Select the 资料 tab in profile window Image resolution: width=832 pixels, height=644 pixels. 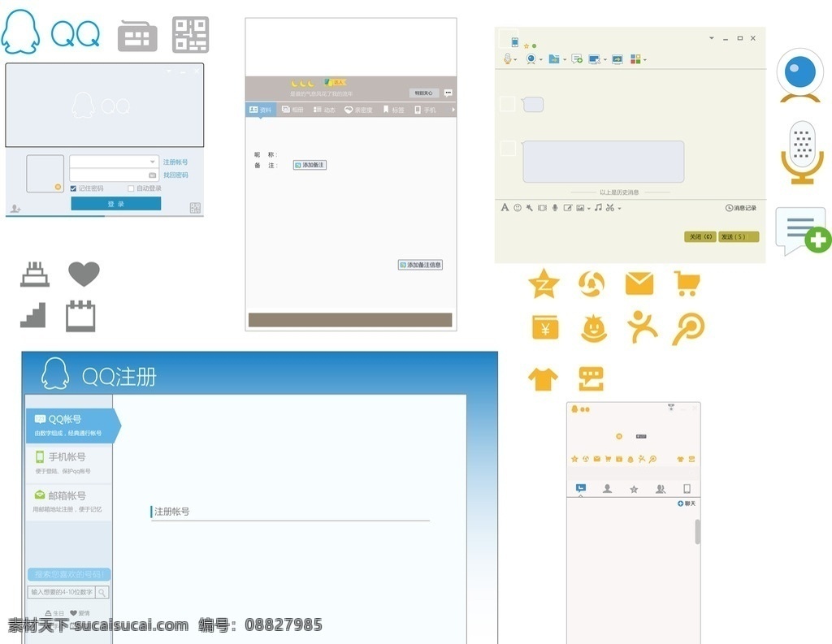[261, 110]
